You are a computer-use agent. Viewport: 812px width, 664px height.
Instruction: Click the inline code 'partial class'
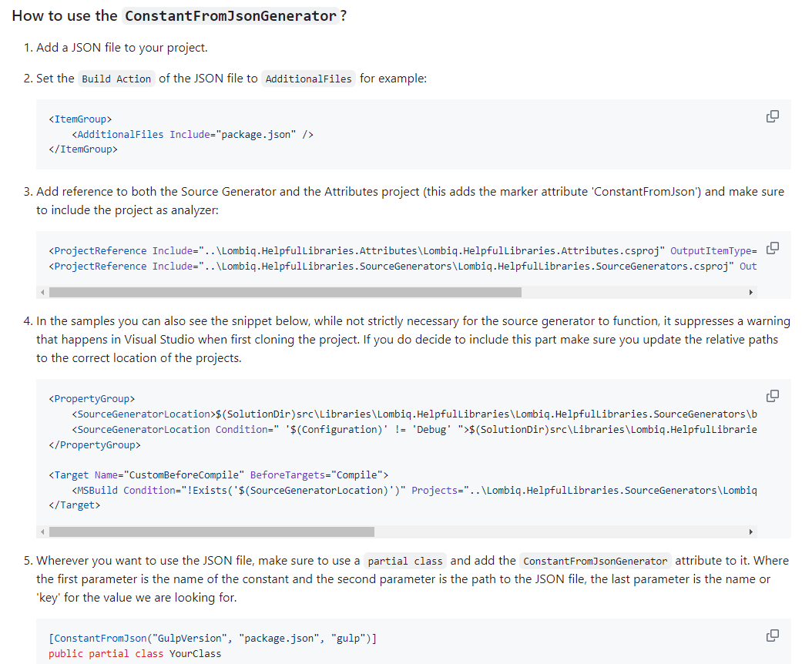point(405,561)
